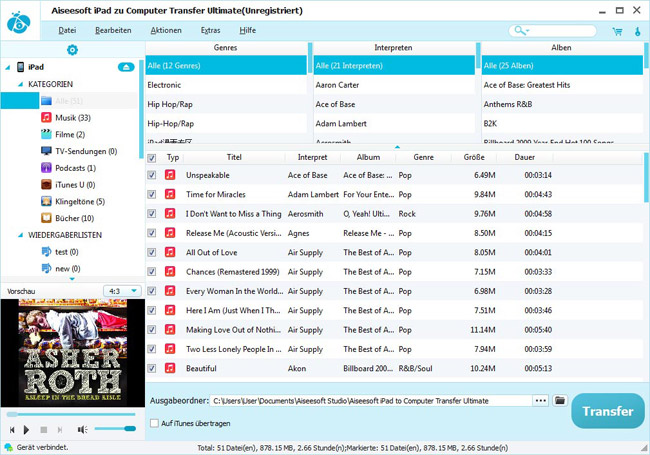The image size is (650, 455).
Task: Open the Hilfe menu
Action: click(x=247, y=30)
